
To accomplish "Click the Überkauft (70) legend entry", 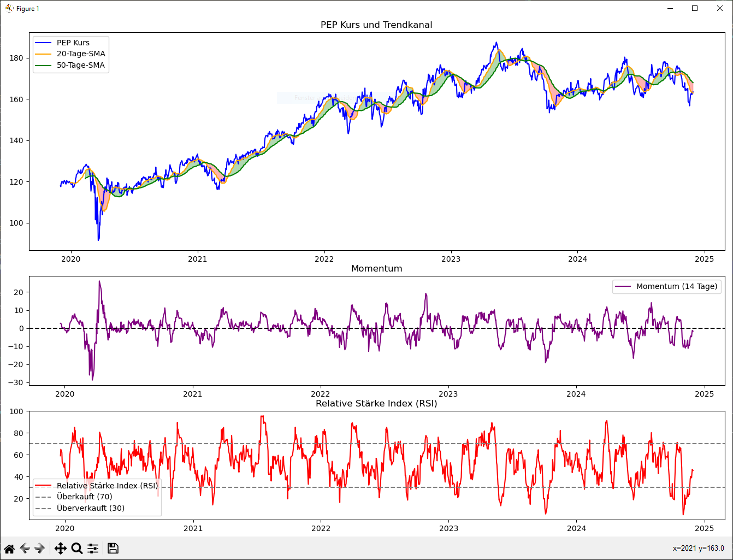I will coord(84,497).
